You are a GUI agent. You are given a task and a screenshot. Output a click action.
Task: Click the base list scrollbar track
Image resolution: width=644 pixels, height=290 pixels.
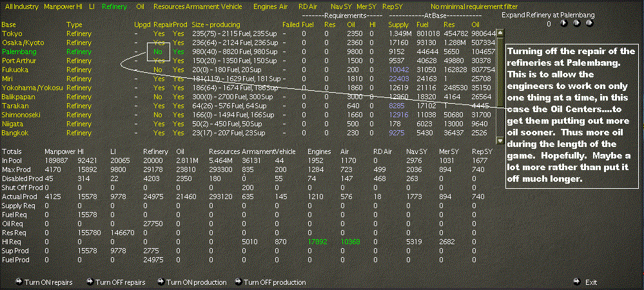(500, 86)
